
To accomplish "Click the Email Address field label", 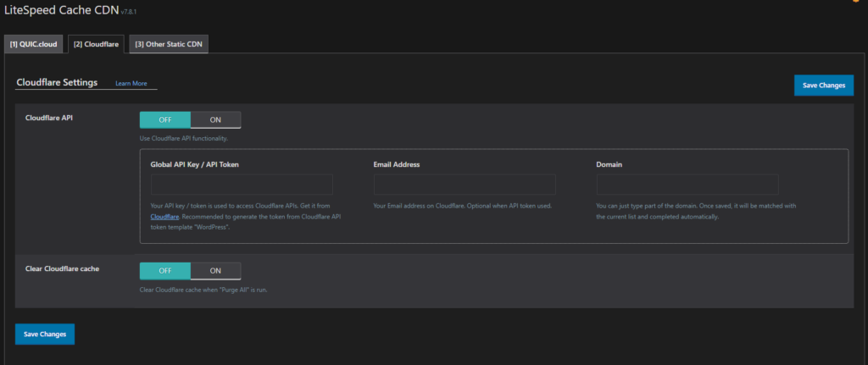I will pos(397,164).
